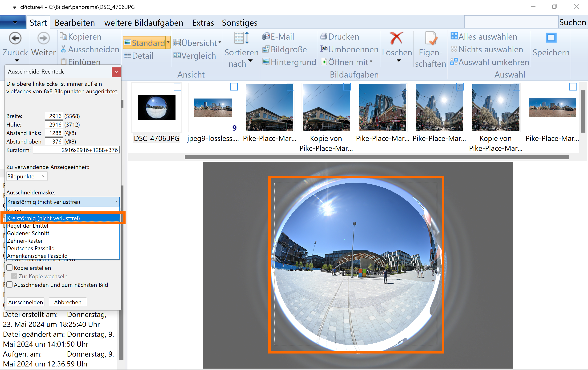588x370 pixels.
Task: Click the Drucken printer icon
Action: point(324,37)
